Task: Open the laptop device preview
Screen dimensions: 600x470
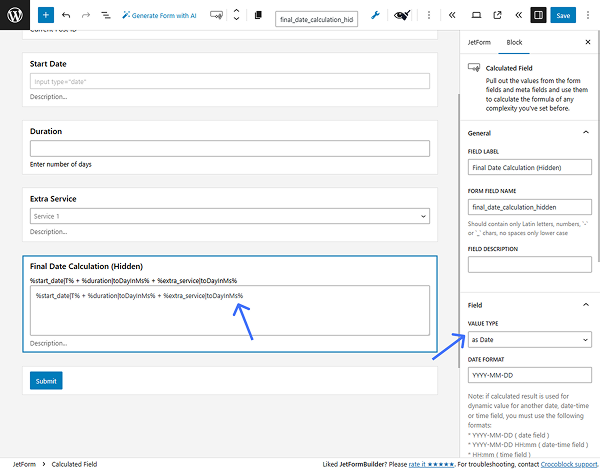Action: tap(476, 15)
